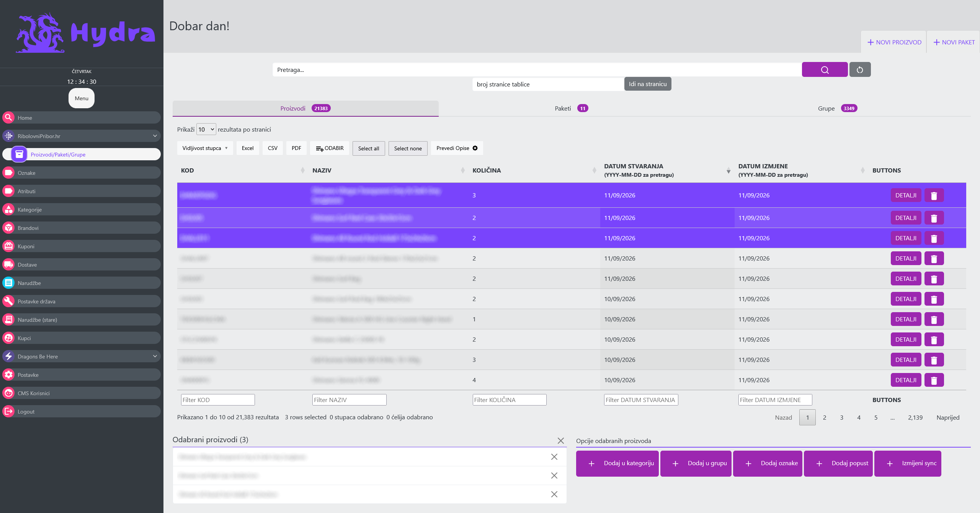This screenshot has width=980, height=513.
Task: Click the Idi na stranicu button
Action: click(648, 84)
